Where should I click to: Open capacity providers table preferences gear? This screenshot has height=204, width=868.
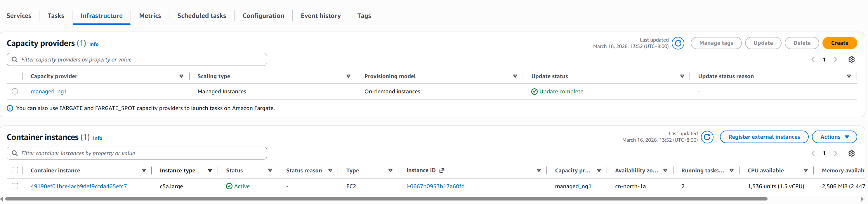(x=851, y=59)
